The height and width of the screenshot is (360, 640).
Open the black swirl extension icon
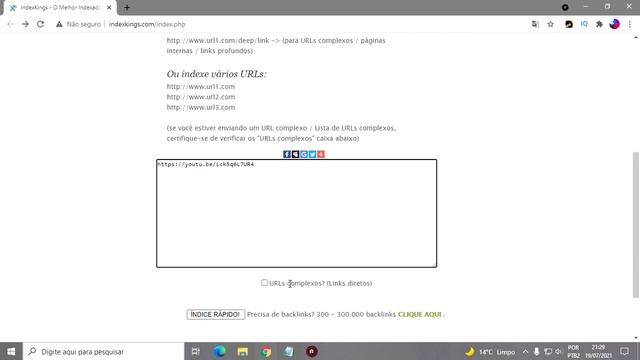click(x=569, y=24)
